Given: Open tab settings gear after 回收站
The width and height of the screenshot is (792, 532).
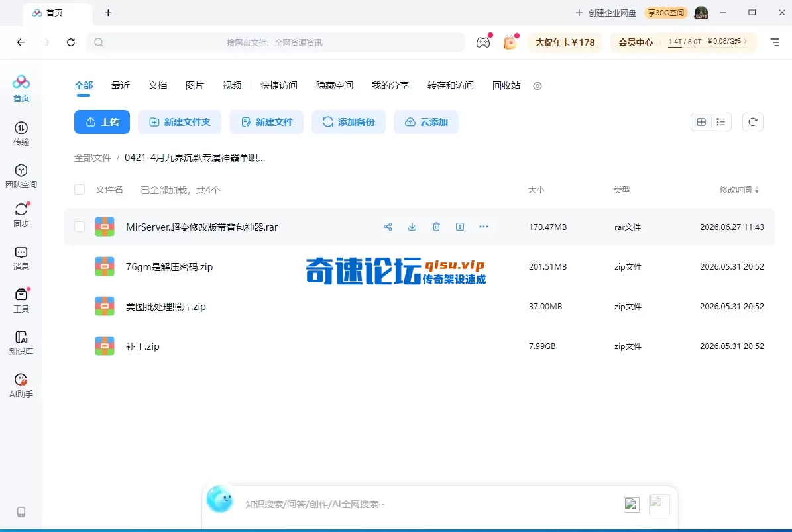Looking at the screenshot, I should (537, 86).
